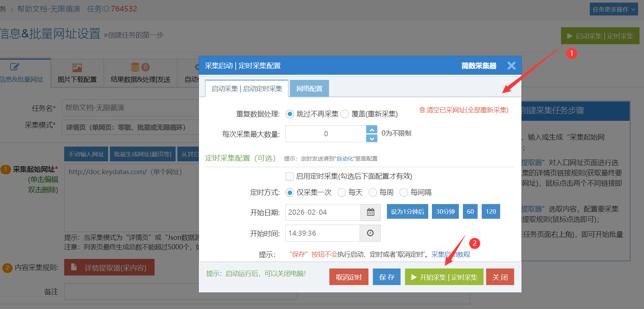Open 任务更多操作 dropdown
The height and width of the screenshot is (309, 644).
click(x=614, y=9)
